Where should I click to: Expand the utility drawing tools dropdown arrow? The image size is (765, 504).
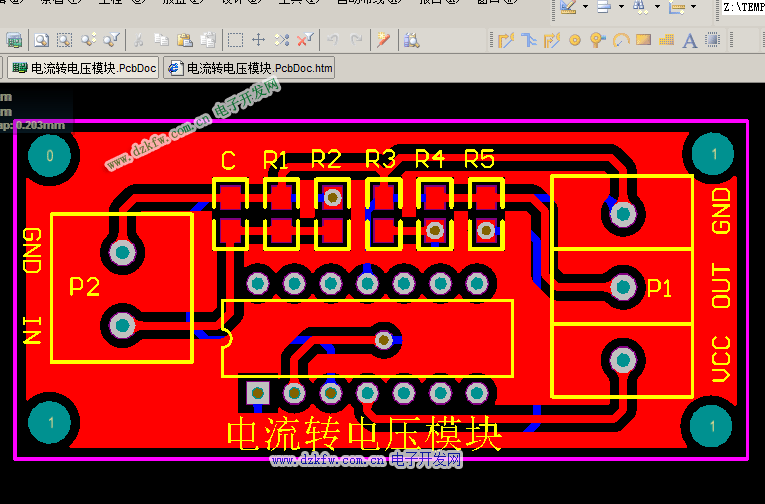[x=586, y=7]
